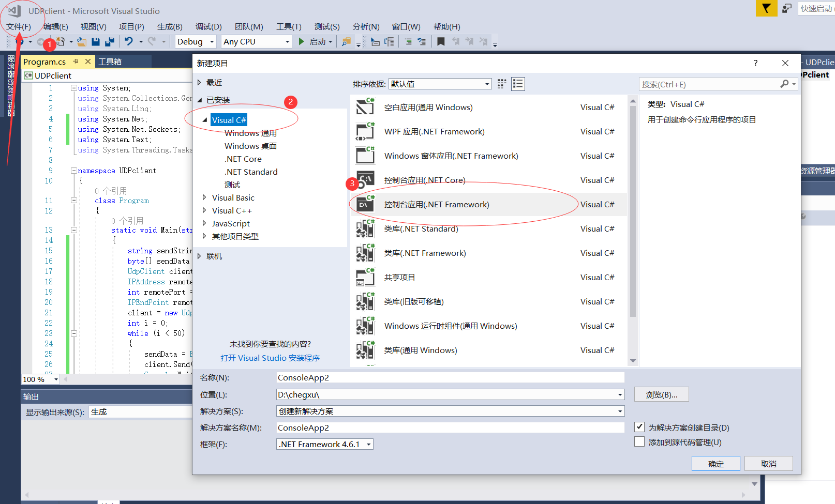The height and width of the screenshot is (504, 835).
Task: Click the Visual Studio notifications flag icon
Action: point(766,8)
